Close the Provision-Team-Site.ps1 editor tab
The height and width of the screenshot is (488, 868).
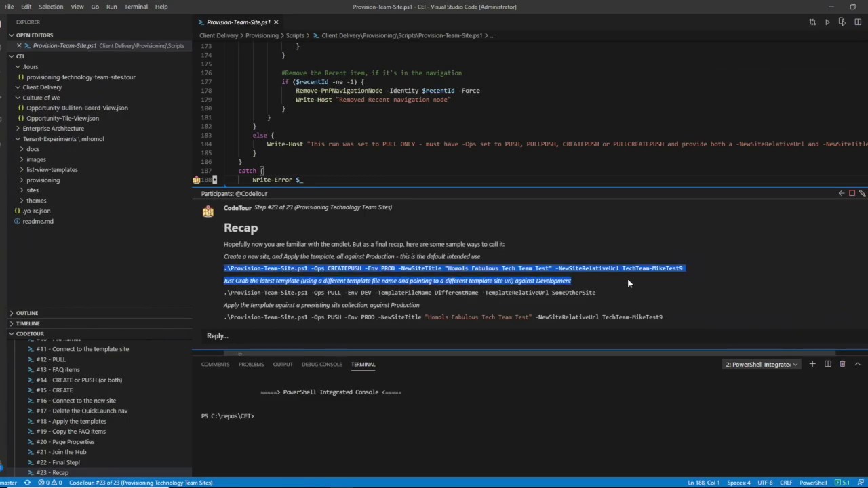[276, 22]
